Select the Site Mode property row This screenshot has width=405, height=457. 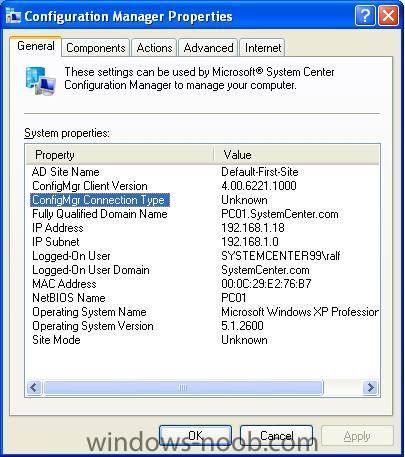pos(202,340)
